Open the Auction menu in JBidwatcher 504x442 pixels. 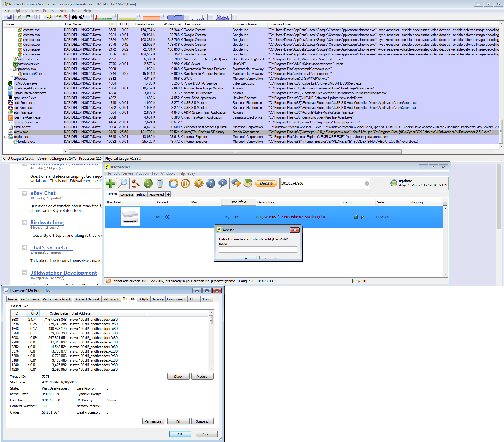pos(142,173)
